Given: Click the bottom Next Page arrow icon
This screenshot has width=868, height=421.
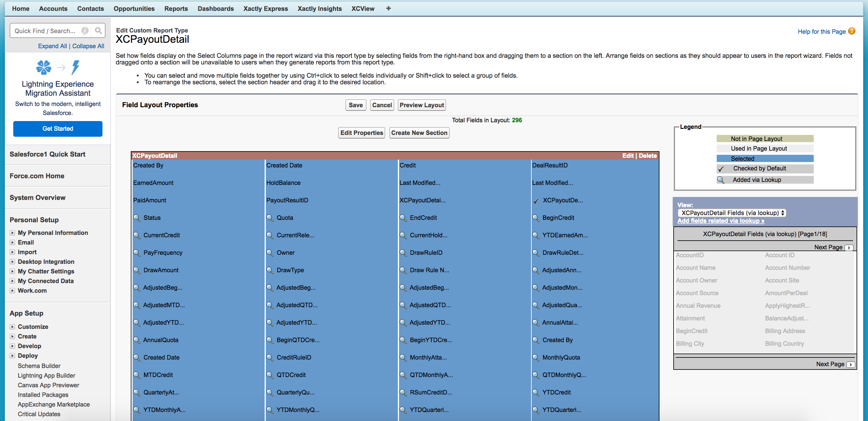Looking at the screenshot, I should 851,364.
